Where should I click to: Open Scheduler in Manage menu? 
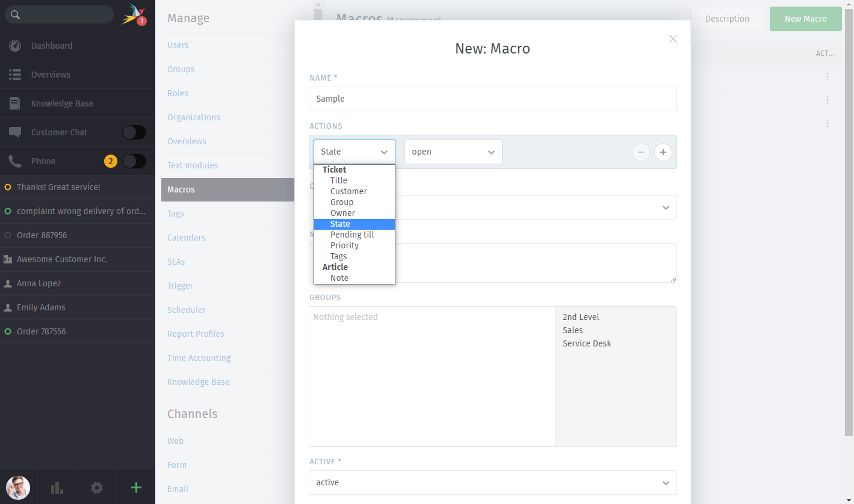[x=187, y=310]
